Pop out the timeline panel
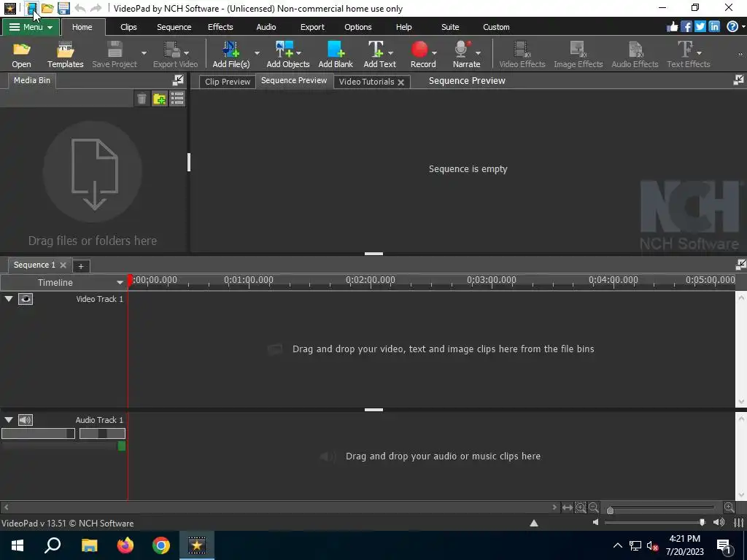This screenshot has height=560, width=747. [740, 264]
